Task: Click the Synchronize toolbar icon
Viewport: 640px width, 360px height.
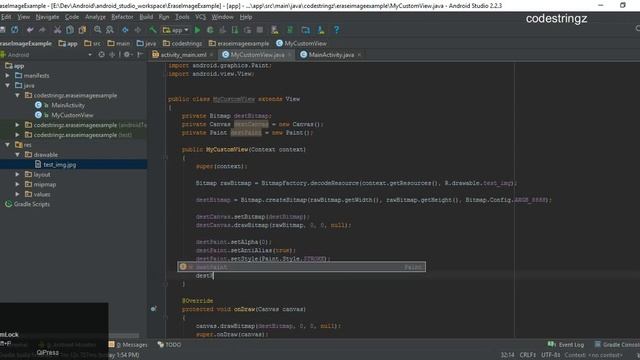Action: click(x=15, y=30)
